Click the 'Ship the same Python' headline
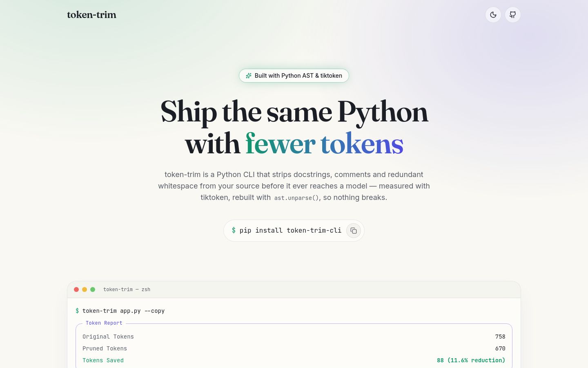Screen dimensions: 588x368 click(x=294, y=112)
